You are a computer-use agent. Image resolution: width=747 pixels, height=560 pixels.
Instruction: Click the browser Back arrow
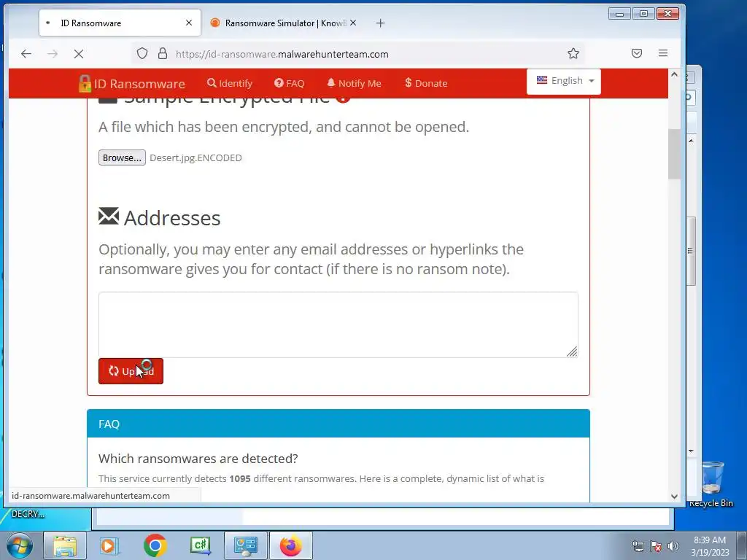click(26, 54)
